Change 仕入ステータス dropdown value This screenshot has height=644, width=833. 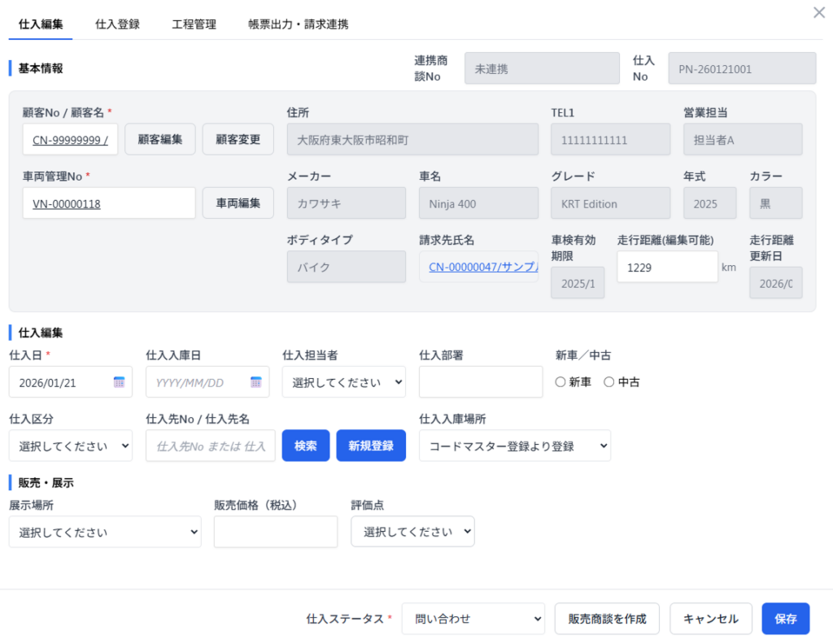[x=473, y=619]
